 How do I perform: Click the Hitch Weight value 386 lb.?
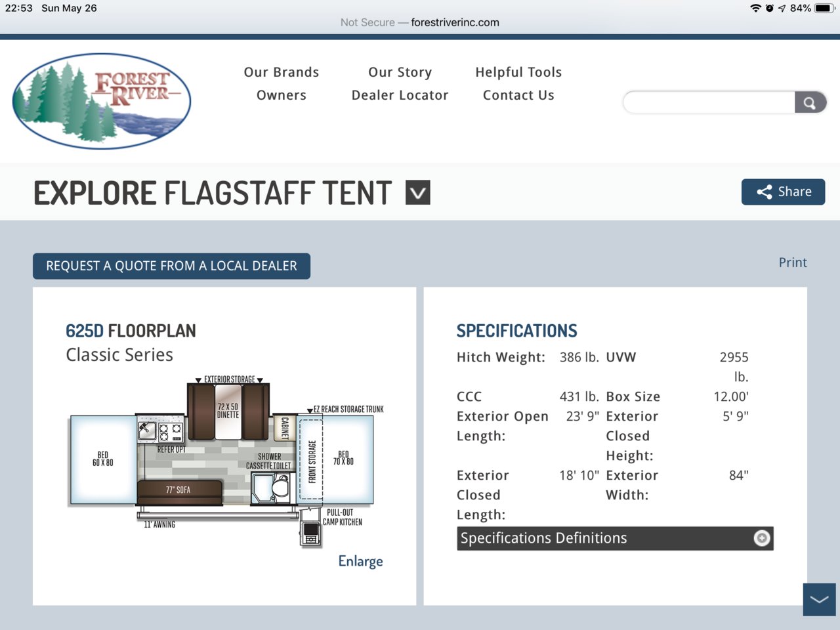click(x=579, y=357)
